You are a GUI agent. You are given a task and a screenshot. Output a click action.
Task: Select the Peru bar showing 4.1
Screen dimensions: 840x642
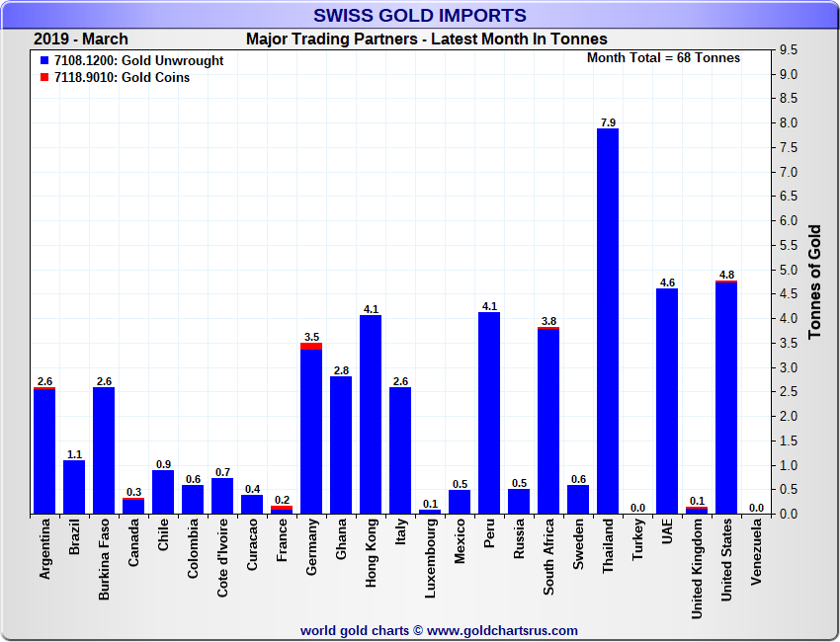(x=489, y=413)
